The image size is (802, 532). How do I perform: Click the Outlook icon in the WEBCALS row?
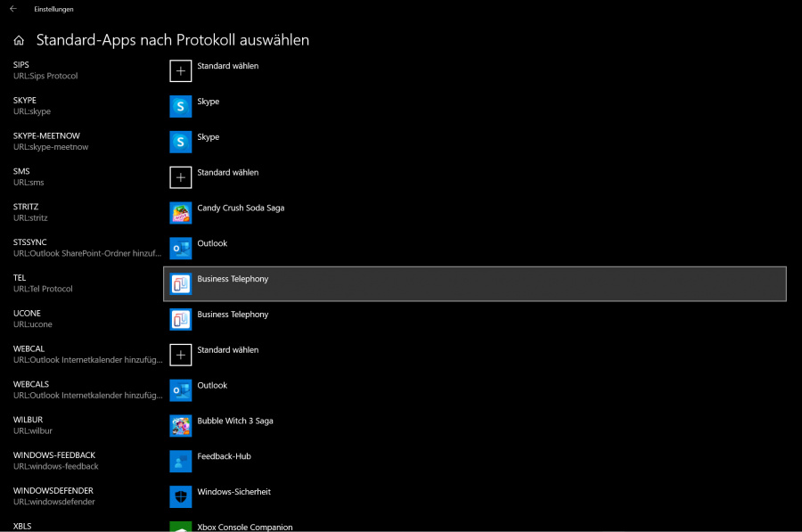[181, 390]
